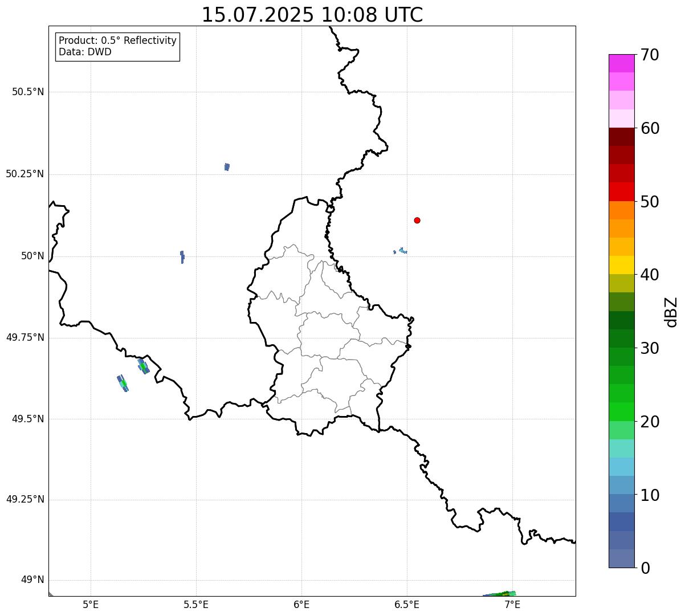Click the green echo at bottom edge near 7°E
685x616 pixels.
[500, 594]
